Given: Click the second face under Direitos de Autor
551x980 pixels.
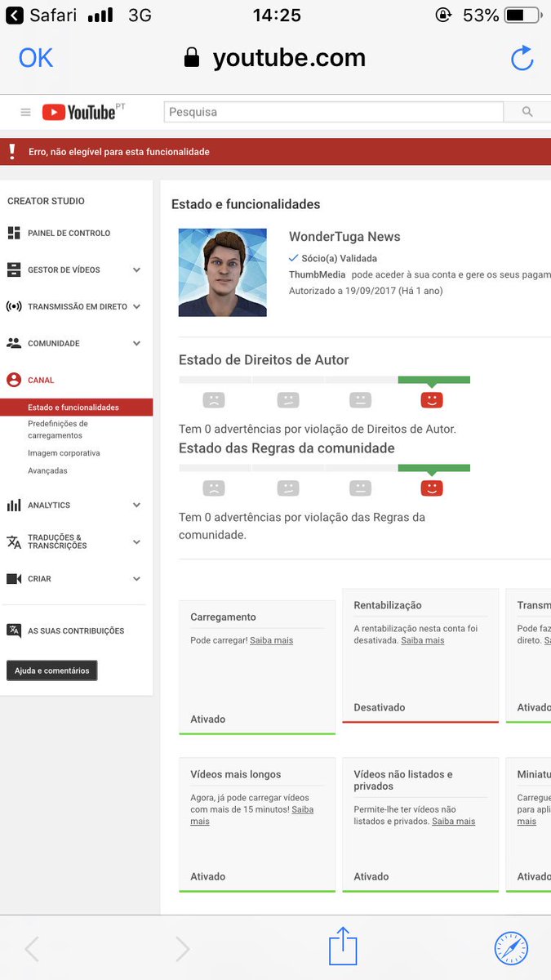Looking at the screenshot, I should (x=288, y=400).
